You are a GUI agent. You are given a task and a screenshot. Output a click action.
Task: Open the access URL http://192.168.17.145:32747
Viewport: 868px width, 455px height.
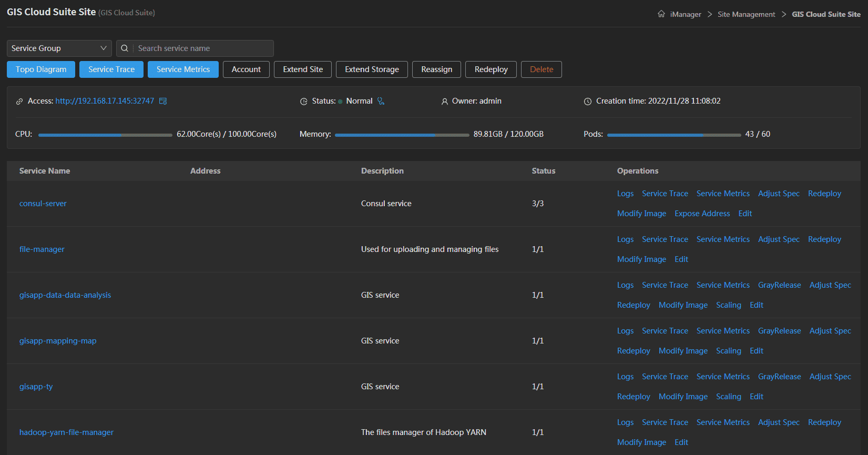click(x=105, y=101)
